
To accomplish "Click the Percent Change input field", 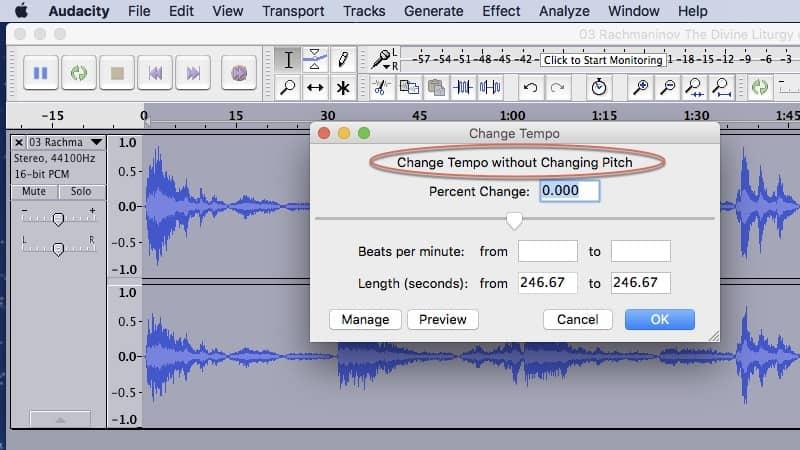I will (569, 191).
